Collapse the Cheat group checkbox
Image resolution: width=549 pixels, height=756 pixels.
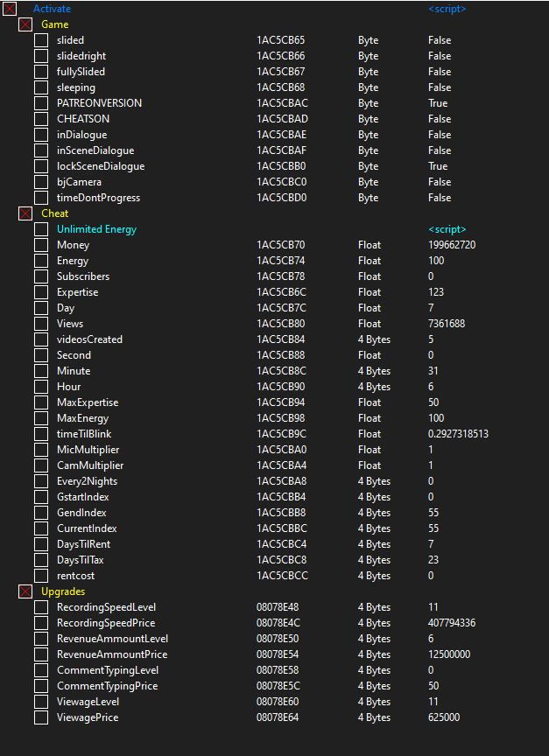25,213
